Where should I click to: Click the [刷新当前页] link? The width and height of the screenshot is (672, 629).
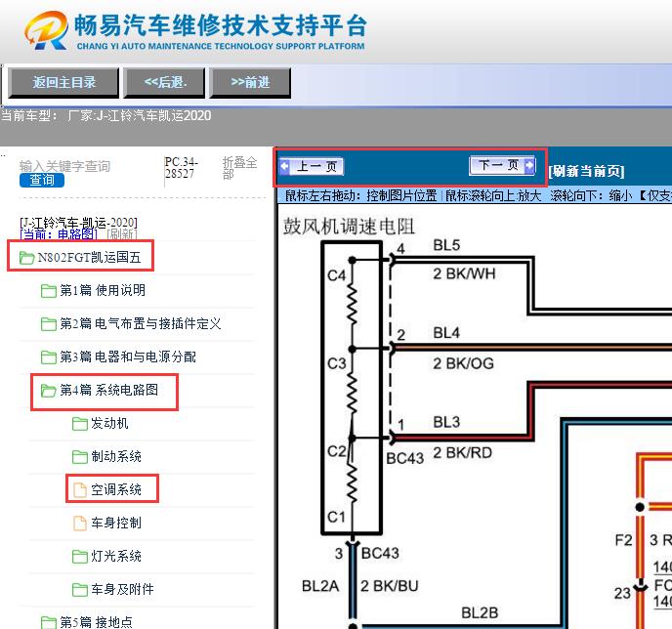tap(586, 171)
